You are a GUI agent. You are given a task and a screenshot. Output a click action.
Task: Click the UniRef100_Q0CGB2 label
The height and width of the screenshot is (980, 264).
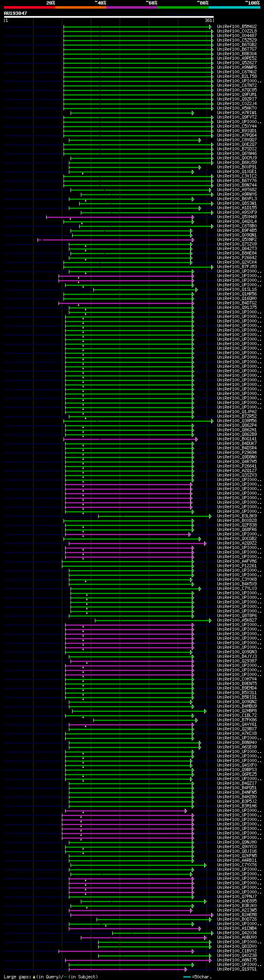(237, 539)
